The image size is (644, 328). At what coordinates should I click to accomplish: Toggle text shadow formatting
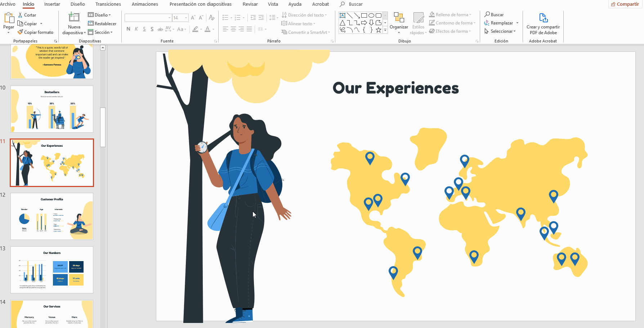tap(152, 29)
